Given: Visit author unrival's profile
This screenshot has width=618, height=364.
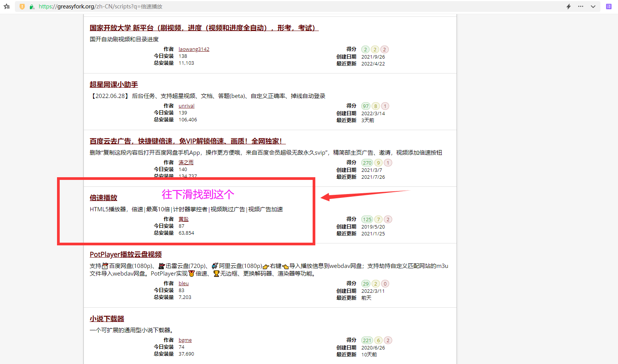Looking at the screenshot, I should [186, 106].
